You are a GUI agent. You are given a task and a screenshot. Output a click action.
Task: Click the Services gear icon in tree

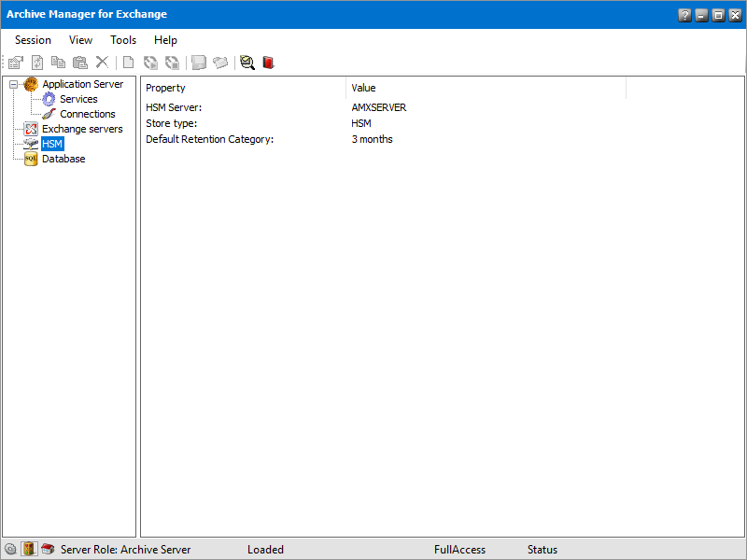click(x=49, y=99)
